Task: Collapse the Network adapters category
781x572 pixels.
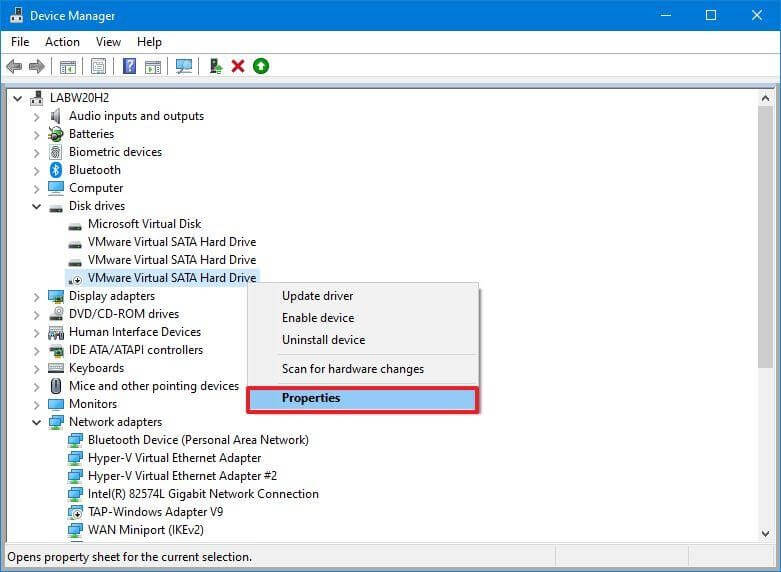Action: (x=37, y=422)
